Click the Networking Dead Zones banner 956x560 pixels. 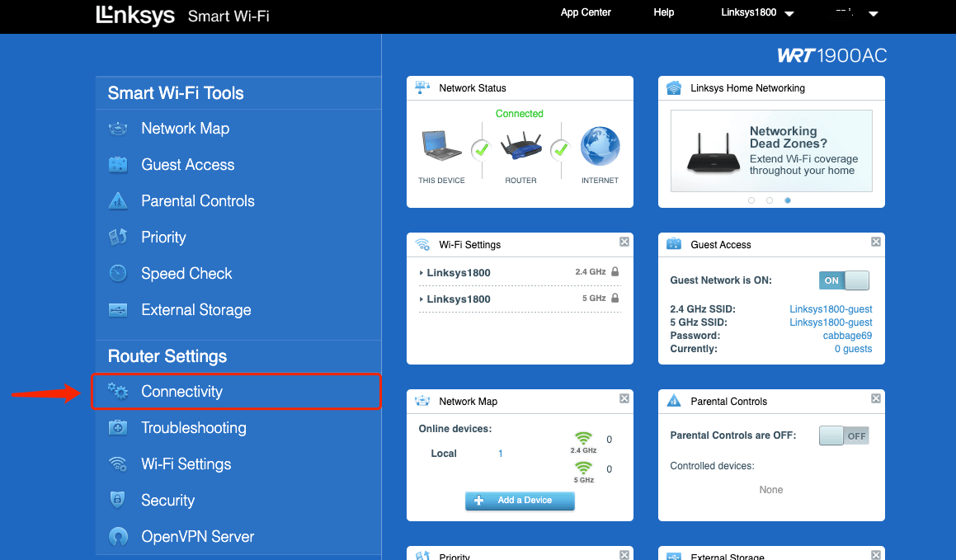click(x=771, y=151)
